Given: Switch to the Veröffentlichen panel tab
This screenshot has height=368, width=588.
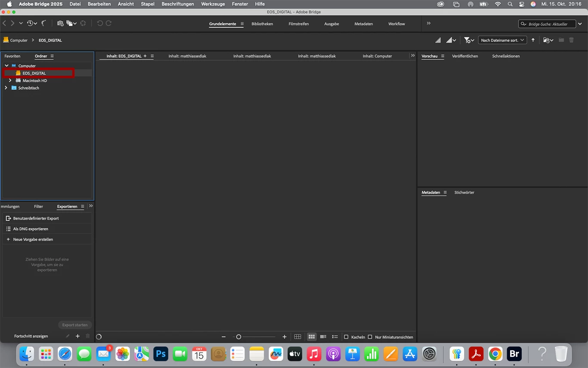Looking at the screenshot, I should click(x=465, y=56).
